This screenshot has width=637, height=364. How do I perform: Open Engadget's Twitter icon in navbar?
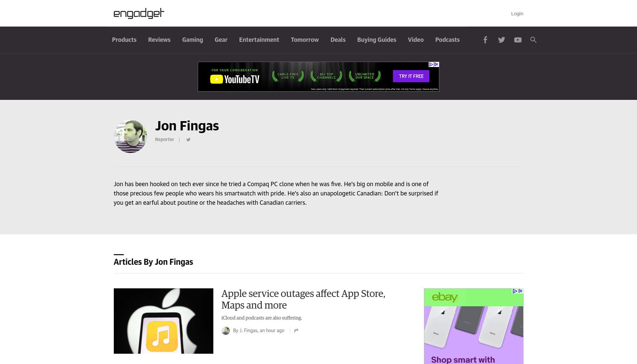tap(501, 40)
